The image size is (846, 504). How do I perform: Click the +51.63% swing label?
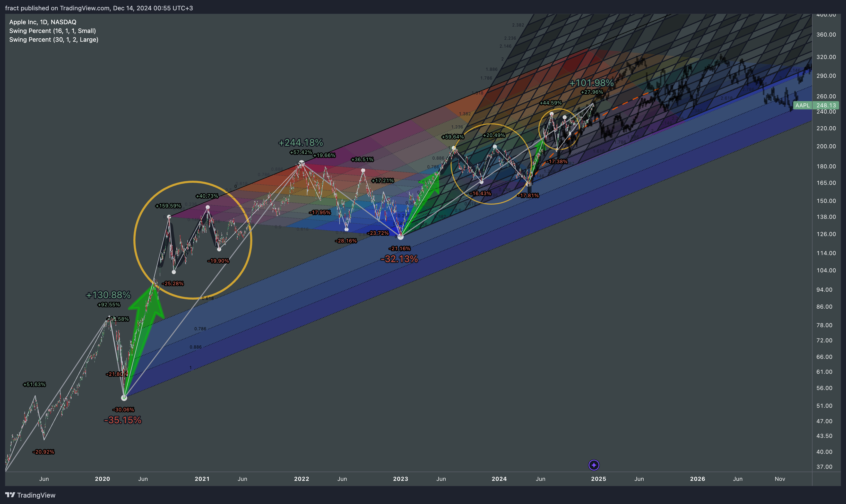point(34,385)
